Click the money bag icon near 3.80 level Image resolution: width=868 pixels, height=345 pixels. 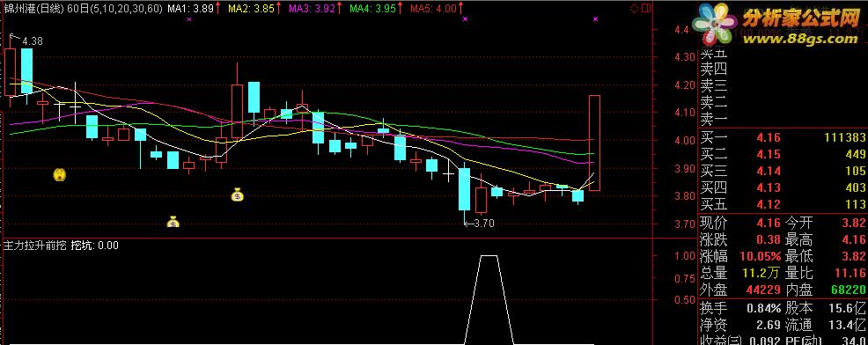pyautogui.click(x=237, y=195)
